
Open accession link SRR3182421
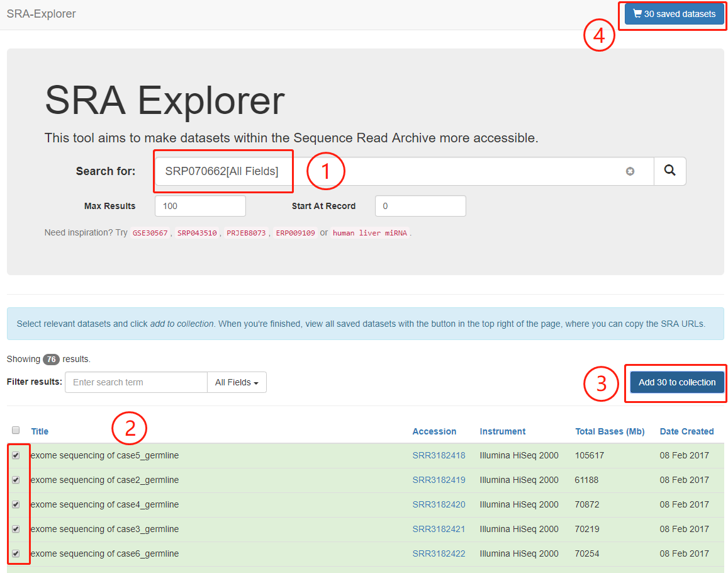[439, 529]
